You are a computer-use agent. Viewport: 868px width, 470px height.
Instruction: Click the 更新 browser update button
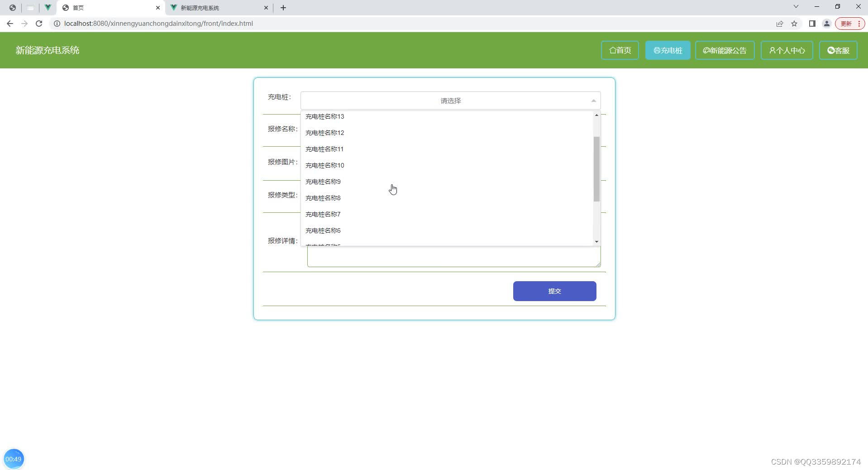tap(850, 24)
